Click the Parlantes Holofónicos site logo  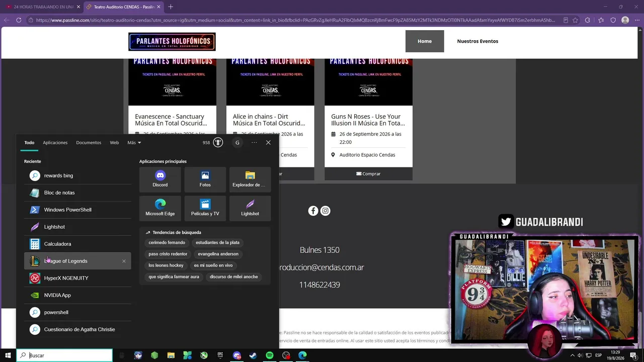coord(172,42)
